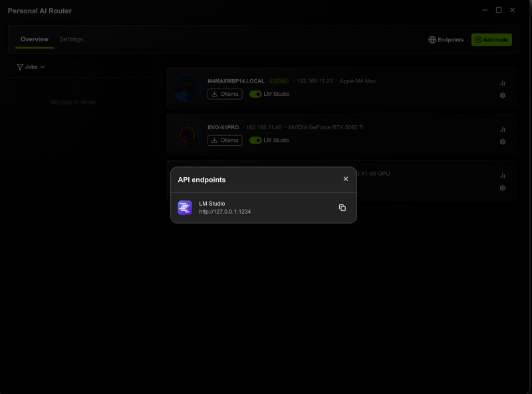Screen dimensions: 532x394
Task: Switch to the Settings tab
Action: pyautogui.click(x=71, y=39)
